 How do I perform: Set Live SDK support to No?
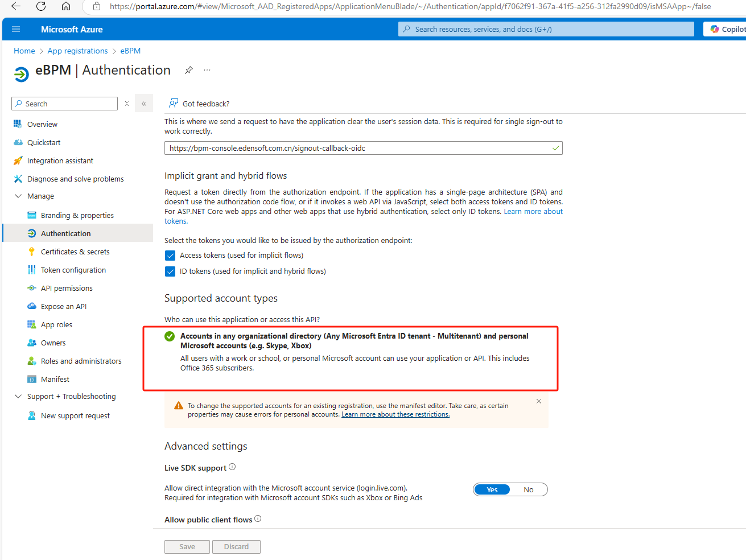[529, 489]
